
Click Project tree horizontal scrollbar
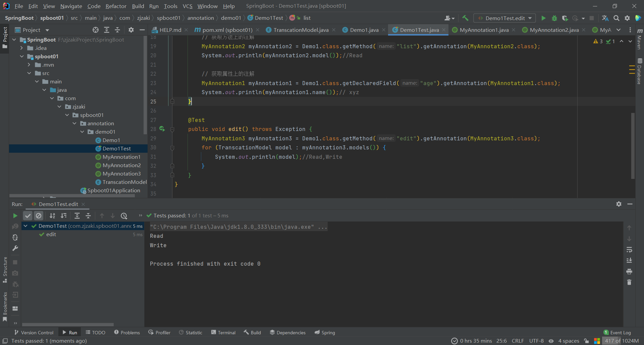click(72, 196)
